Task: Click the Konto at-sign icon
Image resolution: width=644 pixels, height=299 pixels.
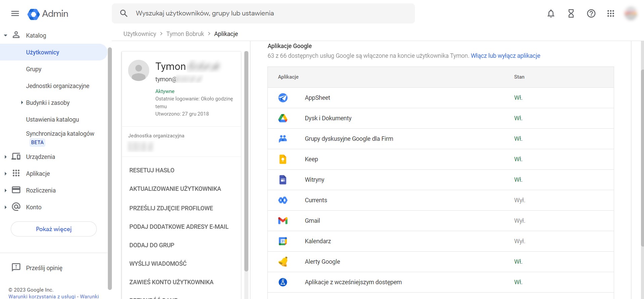Action: click(x=16, y=207)
